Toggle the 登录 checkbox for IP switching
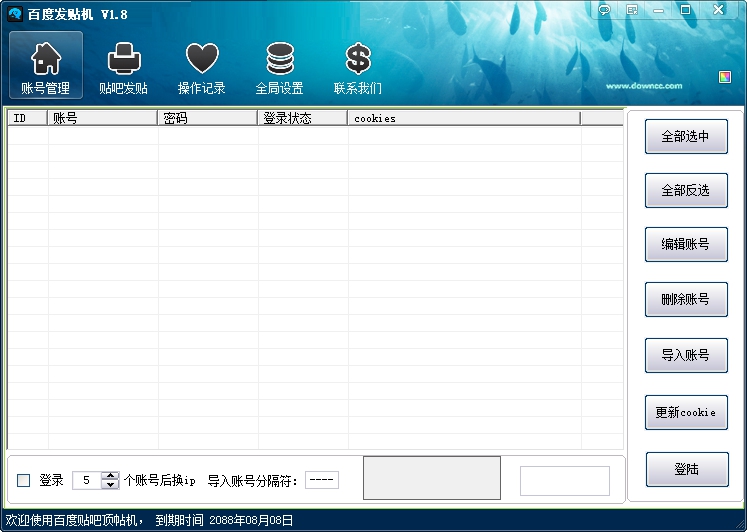 click(x=23, y=480)
